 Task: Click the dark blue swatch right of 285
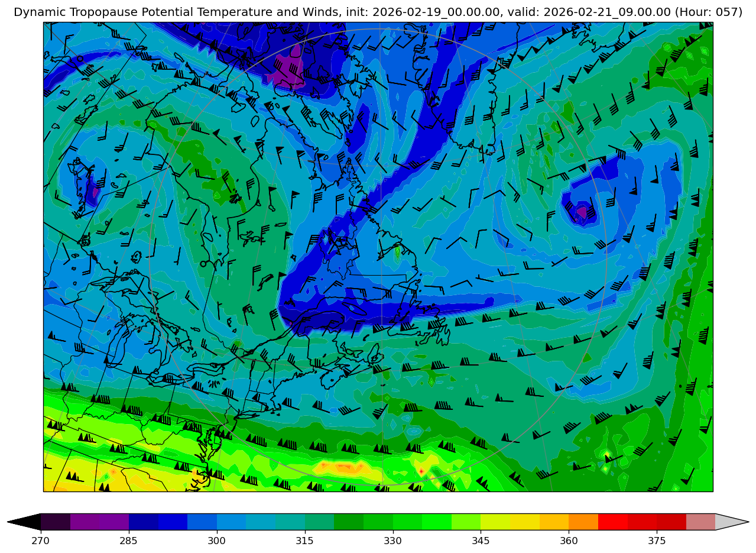[x=143, y=522]
